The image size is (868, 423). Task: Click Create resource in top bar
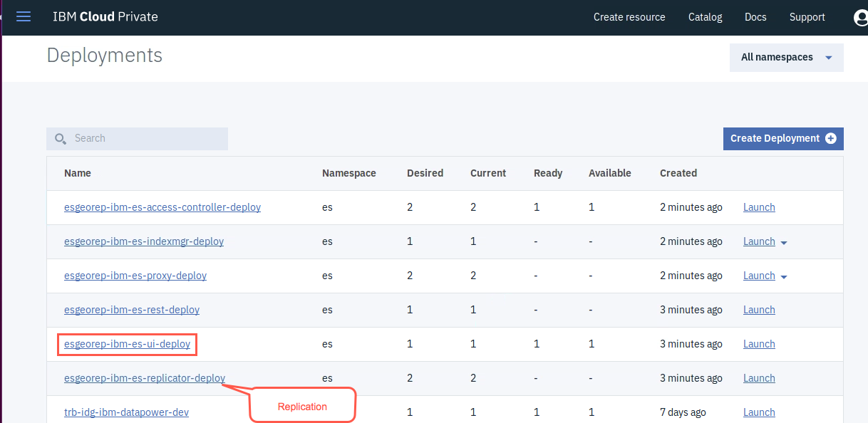pyautogui.click(x=629, y=17)
